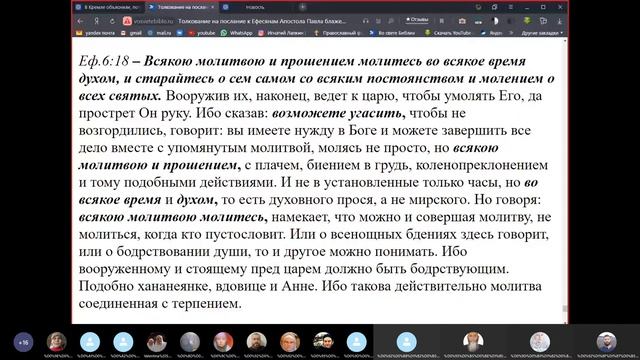This screenshot has height=360, width=640.
Task: Open the Православный bookmark
Action: pyautogui.click(x=338, y=33)
